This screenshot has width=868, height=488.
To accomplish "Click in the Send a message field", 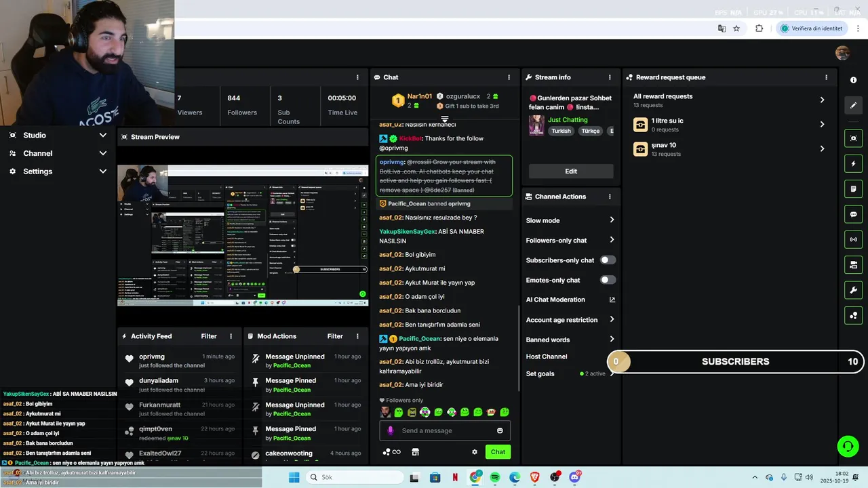I will 444,430.
